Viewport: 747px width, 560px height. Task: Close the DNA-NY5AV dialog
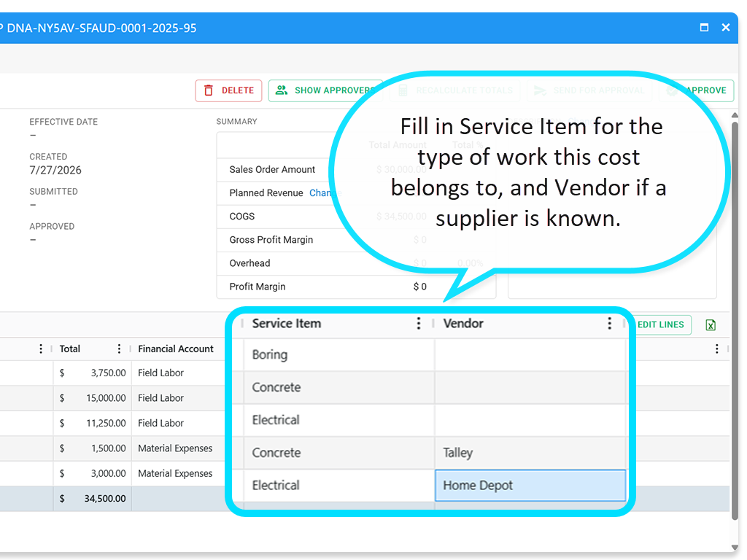(726, 28)
